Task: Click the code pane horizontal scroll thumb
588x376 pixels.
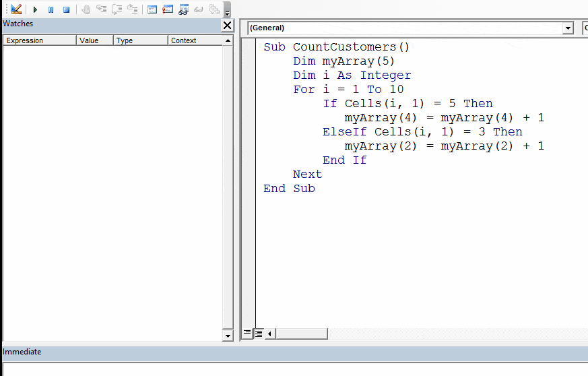Action: click(302, 334)
